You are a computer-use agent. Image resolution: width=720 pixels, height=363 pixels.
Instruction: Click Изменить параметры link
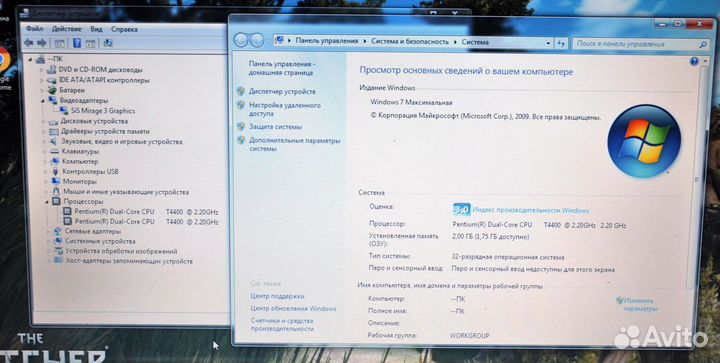(x=640, y=305)
